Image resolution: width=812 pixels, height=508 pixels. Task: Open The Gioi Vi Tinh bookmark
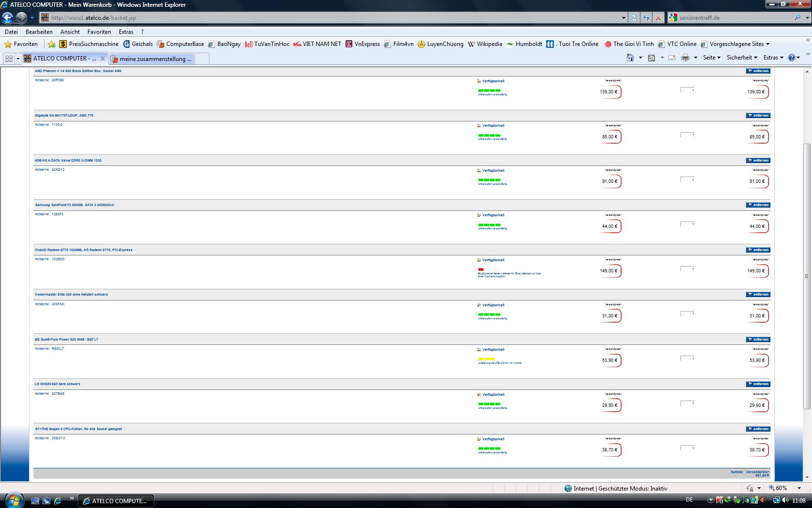point(629,44)
